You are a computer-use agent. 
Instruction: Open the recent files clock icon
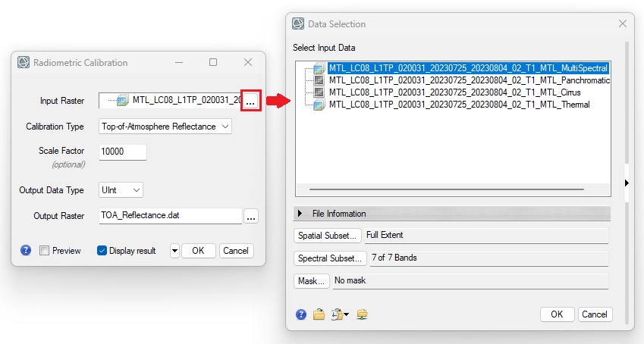pos(338,314)
